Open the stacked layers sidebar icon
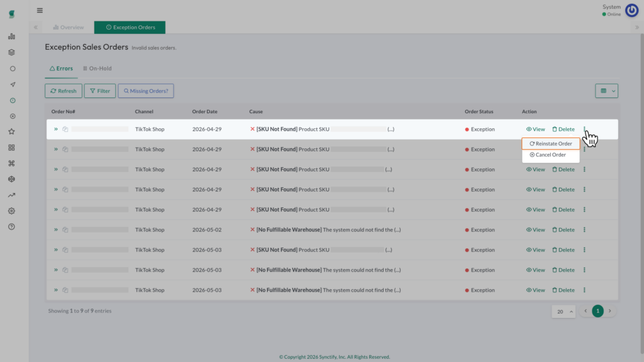 point(11,53)
